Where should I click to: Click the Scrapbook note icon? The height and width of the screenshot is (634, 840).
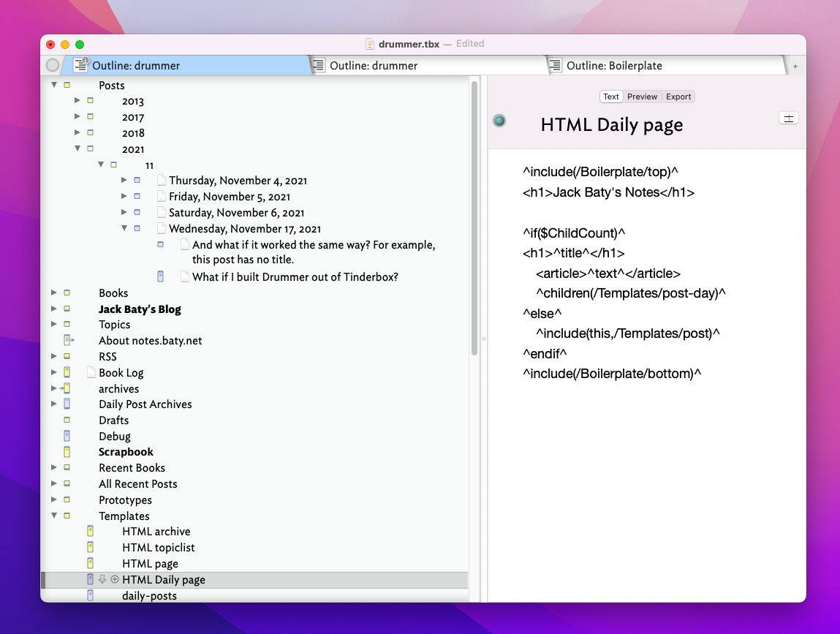pyautogui.click(x=67, y=452)
